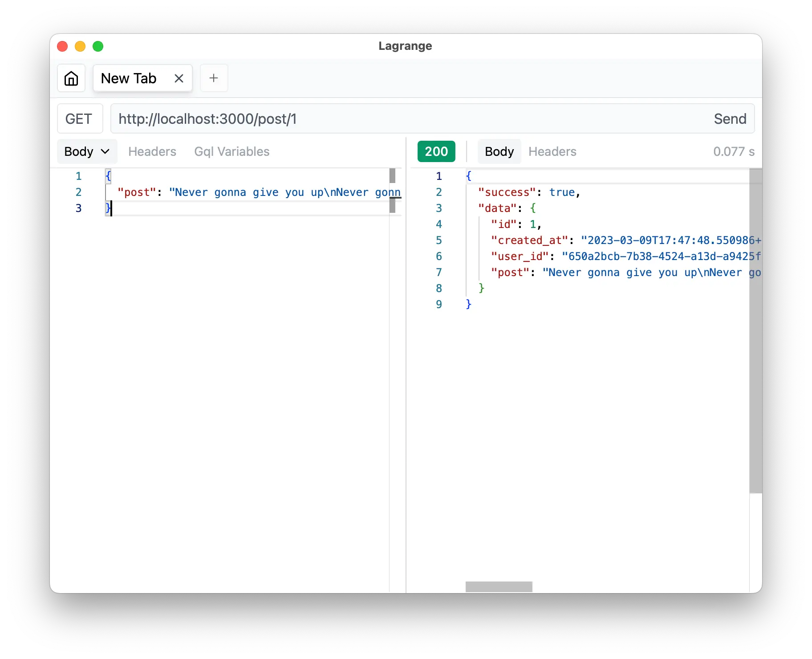Click response line number 9
812x659 pixels.
(x=439, y=304)
